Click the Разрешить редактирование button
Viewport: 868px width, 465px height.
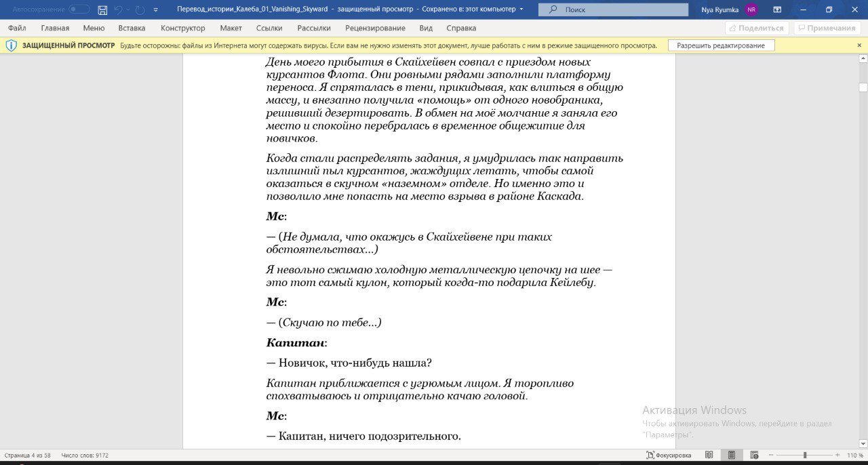coord(721,45)
